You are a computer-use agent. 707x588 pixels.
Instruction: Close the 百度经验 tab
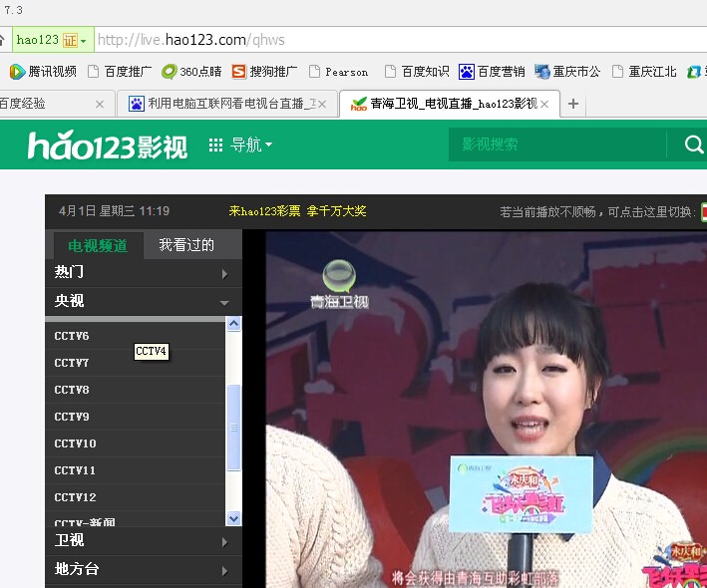[100, 104]
